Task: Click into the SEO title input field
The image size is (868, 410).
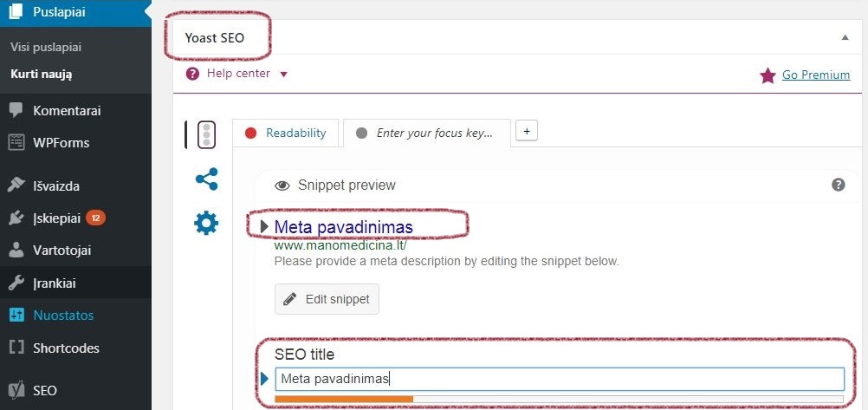Action: tap(560, 379)
